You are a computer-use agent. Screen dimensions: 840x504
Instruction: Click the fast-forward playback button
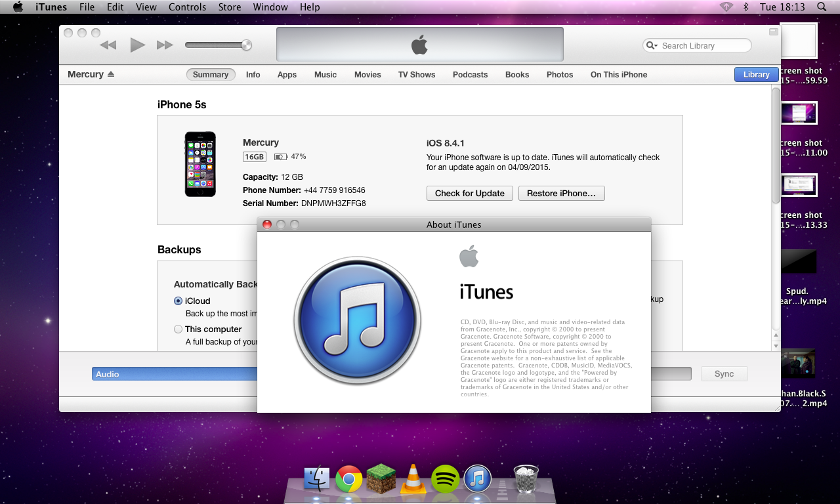pyautogui.click(x=165, y=45)
